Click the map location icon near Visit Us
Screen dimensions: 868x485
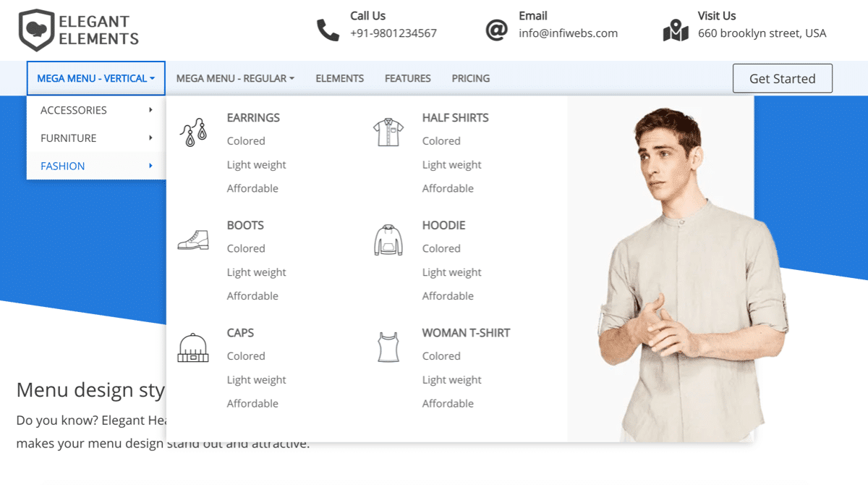[x=676, y=29]
